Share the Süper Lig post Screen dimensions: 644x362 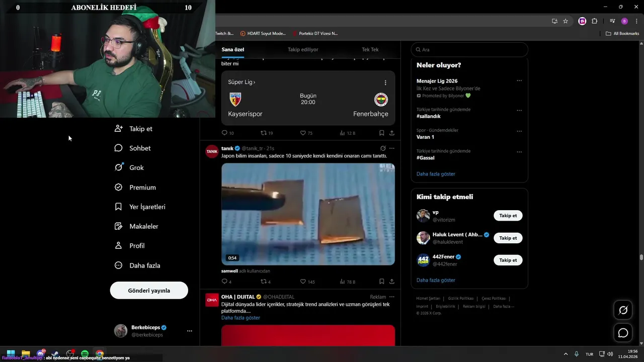coord(392,133)
